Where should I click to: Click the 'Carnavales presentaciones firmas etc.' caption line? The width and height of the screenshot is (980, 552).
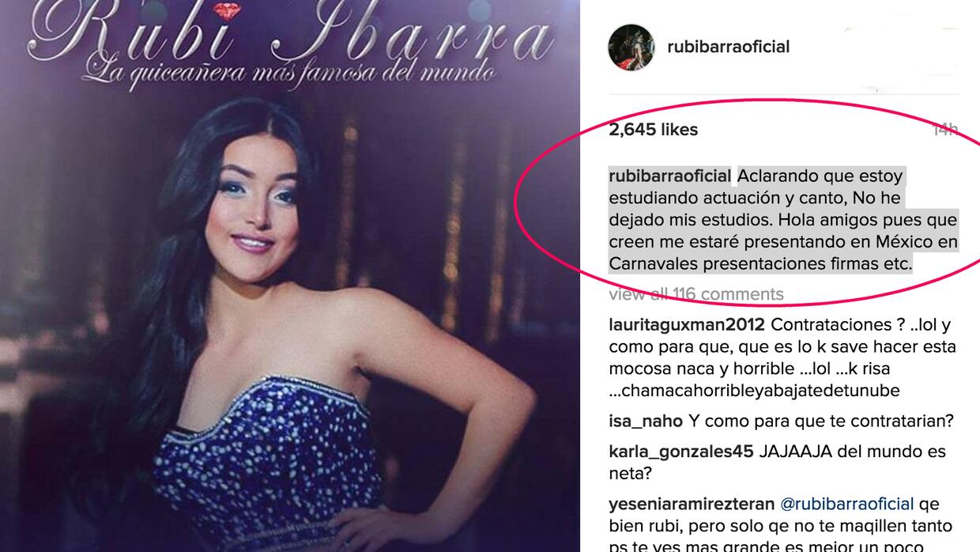[x=760, y=264]
